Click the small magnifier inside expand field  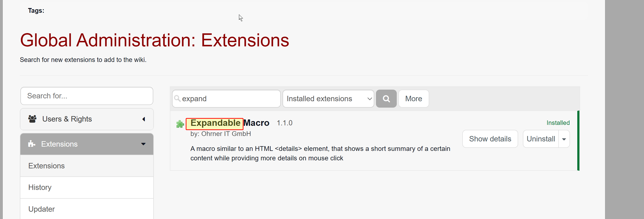click(177, 98)
